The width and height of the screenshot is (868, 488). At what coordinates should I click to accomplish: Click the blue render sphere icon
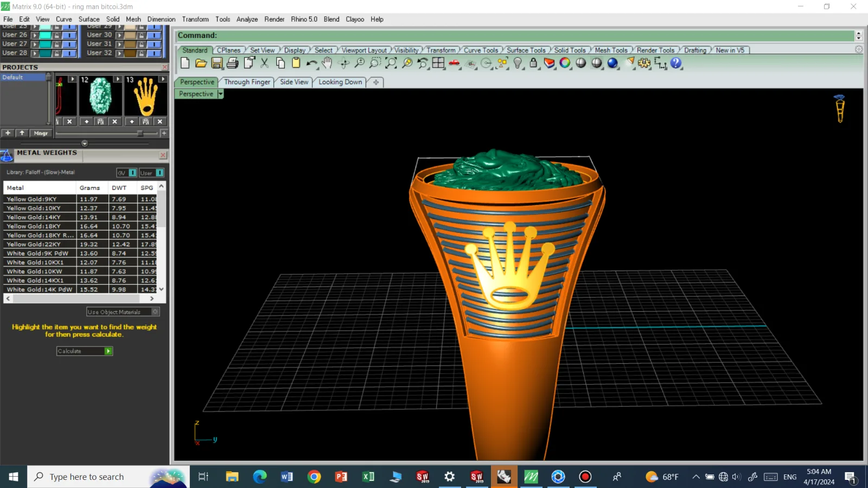[x=612, y=63]
